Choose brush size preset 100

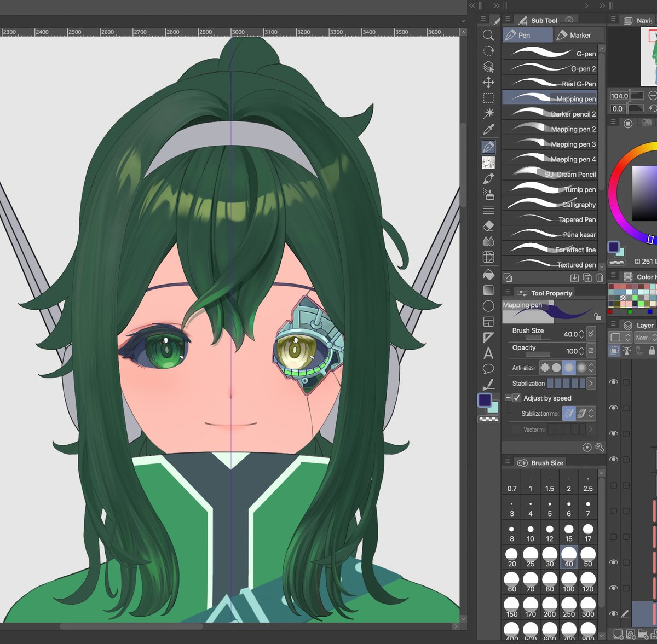pos(569,583)
